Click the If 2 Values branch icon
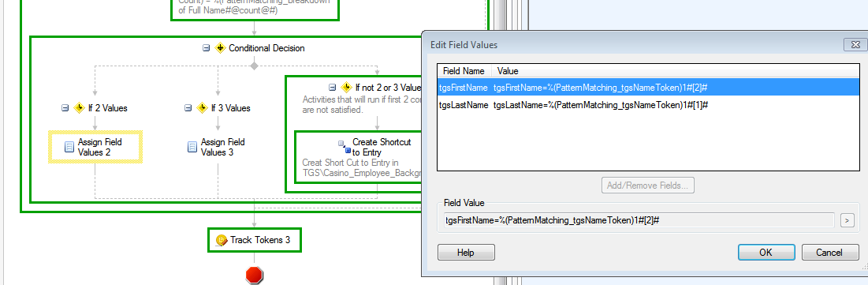 pyautogui.click(x=79, y=108)
